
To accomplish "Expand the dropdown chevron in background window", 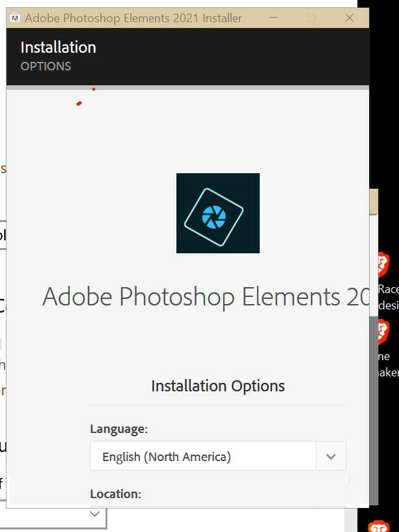I will click(94, 514).
